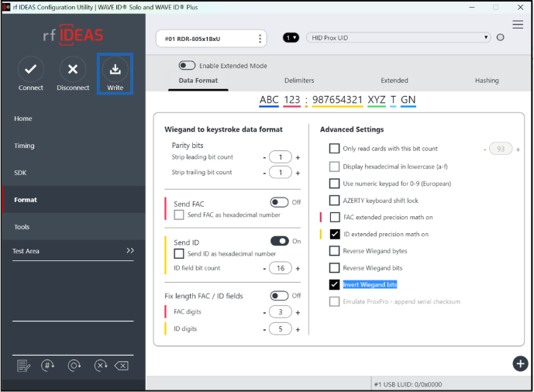Image resolution: width=534 pixels, height=392 pixels.
Task: Click the notes list icon in bottom toolbar
Action: point(23,366)
